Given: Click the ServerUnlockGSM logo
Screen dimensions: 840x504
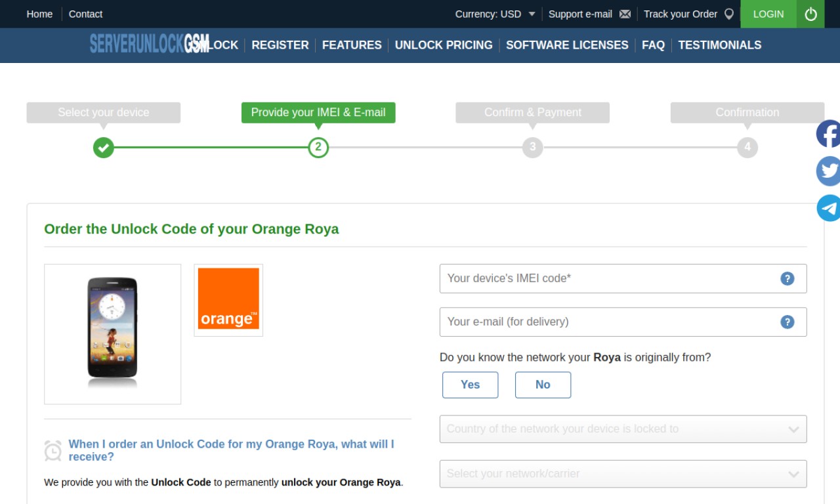Looking at the screenshot, I should [x=150, y=45].
